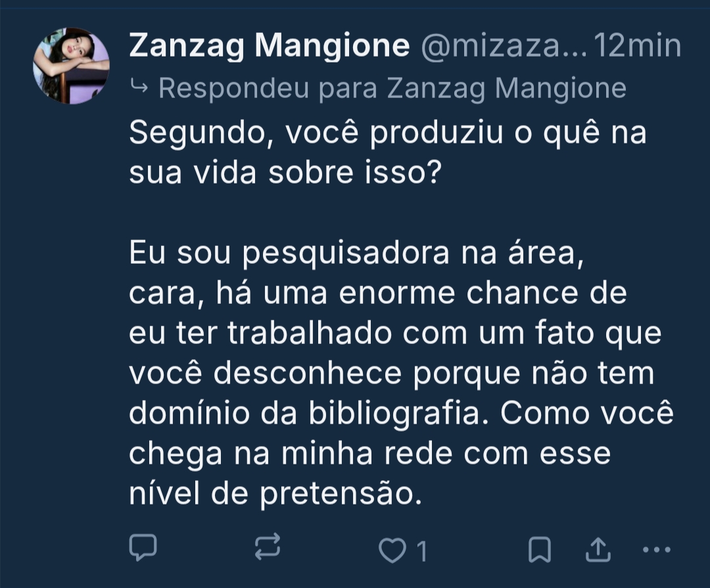The width and height of the screenshot is (710, 588).
Task: Open the replied-to Zanzag Mangione name
Action: pyautogui.click(x=506, y=87)
